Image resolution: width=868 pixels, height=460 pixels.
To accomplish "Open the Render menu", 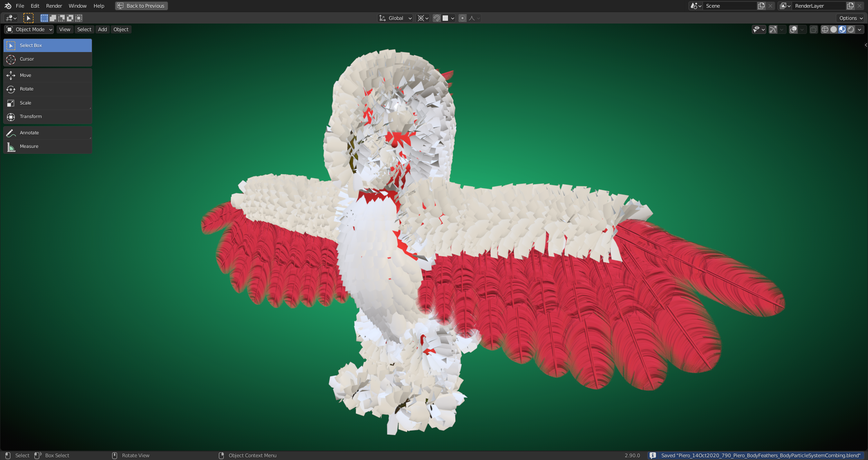I will pos(54,6).
